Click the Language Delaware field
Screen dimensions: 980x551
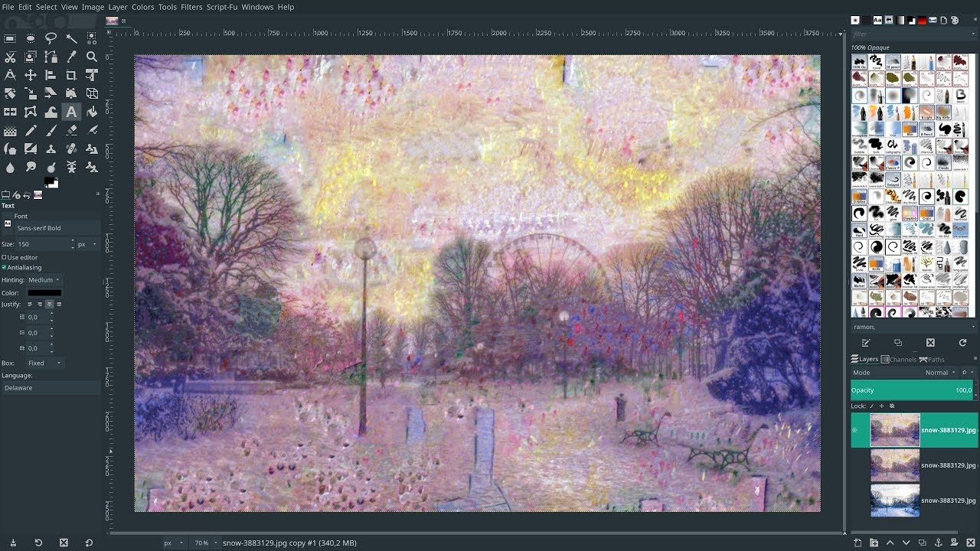coord(51,388)
